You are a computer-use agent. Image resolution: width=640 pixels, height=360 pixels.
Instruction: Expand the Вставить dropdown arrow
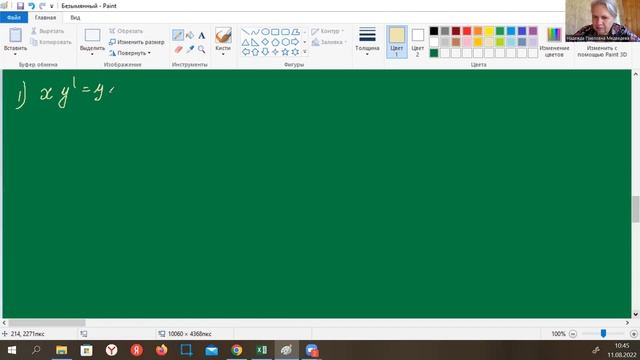15,54
